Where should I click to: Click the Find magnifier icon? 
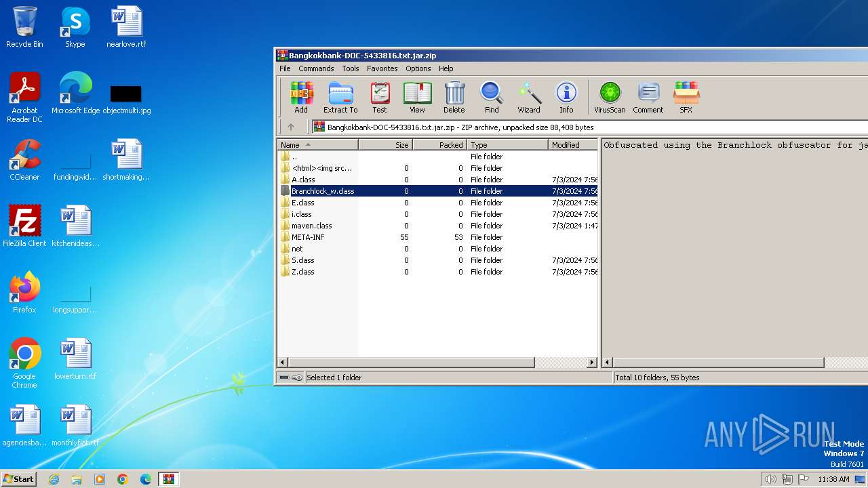(x=492, y=98)
